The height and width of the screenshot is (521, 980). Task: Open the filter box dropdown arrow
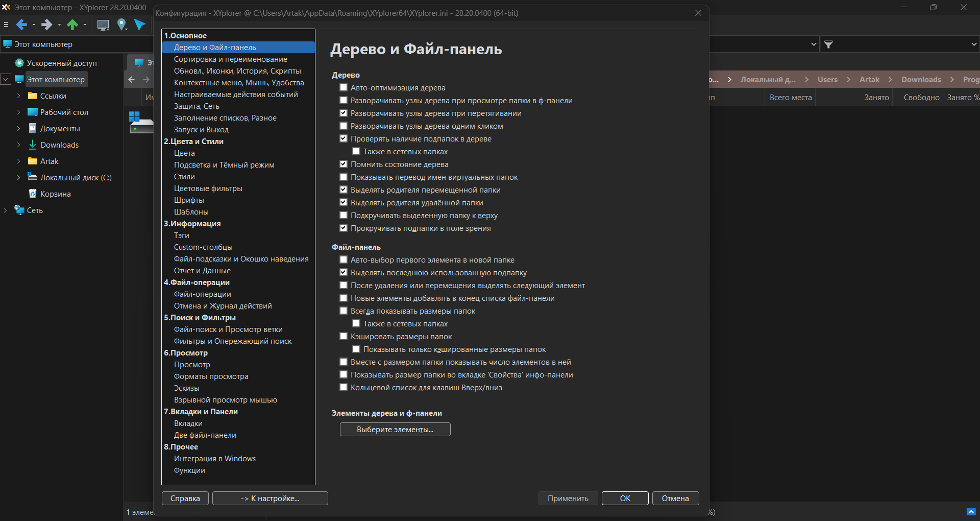[x=973, y=44]
